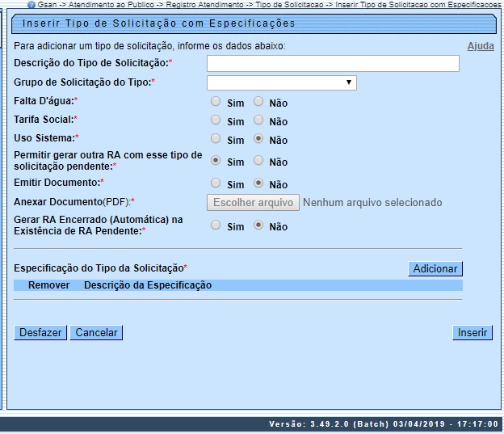Choose Não for Tarifa Social

point(258,120)
